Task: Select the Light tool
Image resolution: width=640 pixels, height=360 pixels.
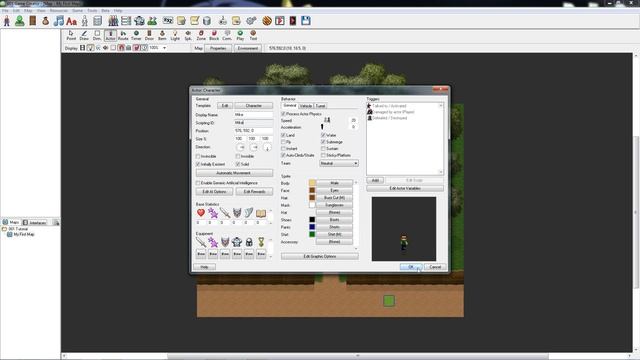Action: click(x=175, y=36)
